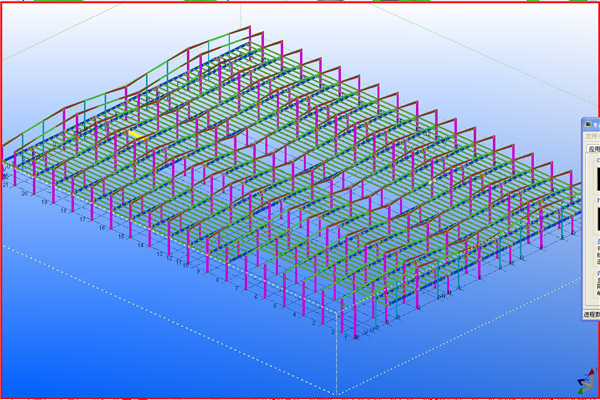Select grid line label 19
600x400 pixels.
tap(46, 201)
